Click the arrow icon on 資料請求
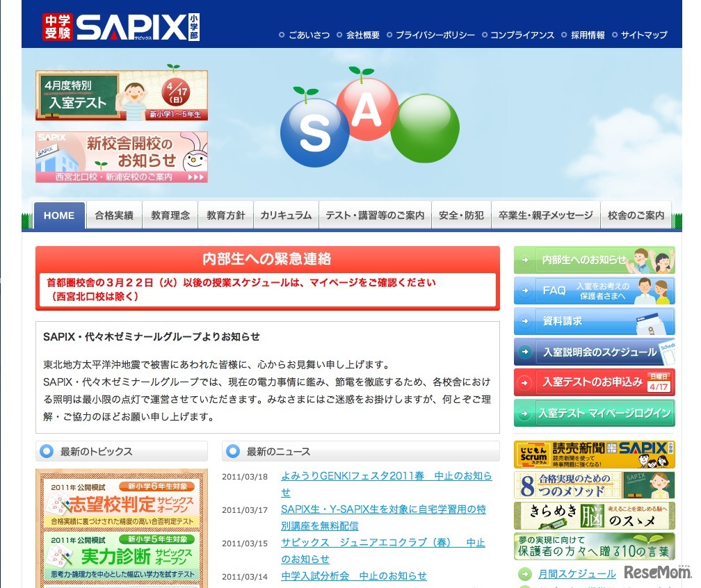 point(525,321)
